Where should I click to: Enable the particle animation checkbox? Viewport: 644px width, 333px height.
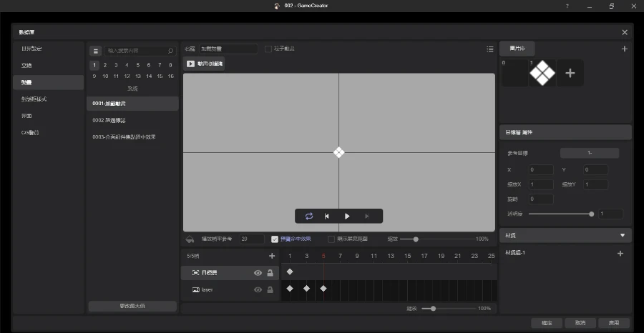pos(268,49)
